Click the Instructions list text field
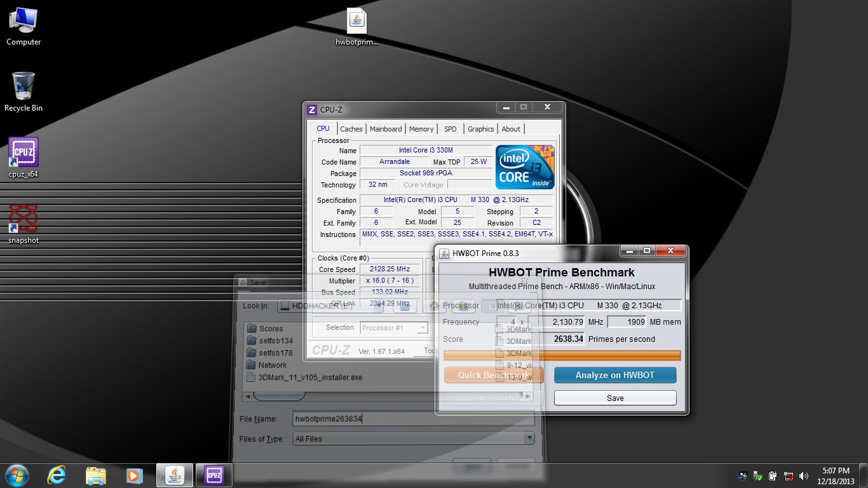 [x=457, y=238]
